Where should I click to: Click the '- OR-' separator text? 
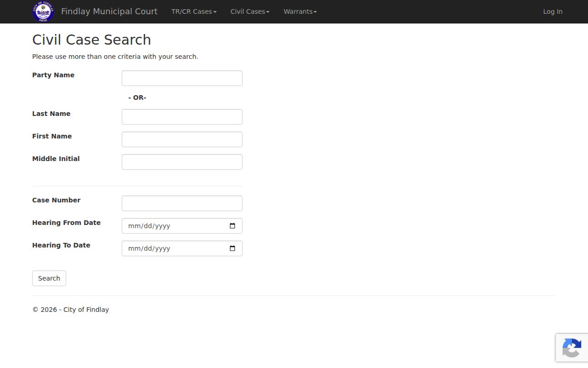coord(137,98)
